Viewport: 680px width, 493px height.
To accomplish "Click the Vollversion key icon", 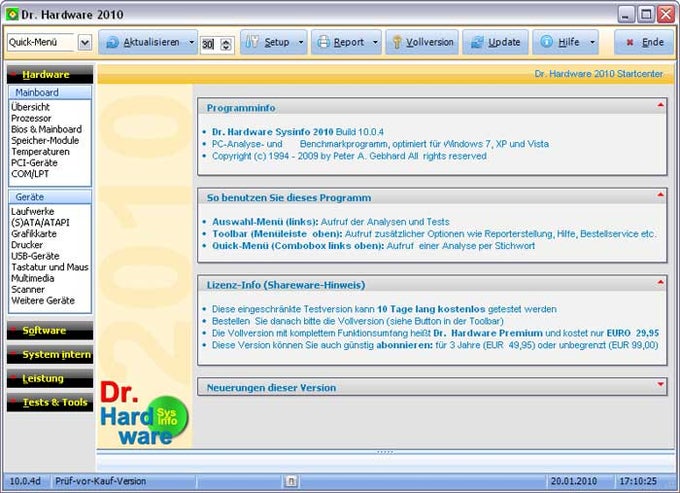I will tap(396, 42).
